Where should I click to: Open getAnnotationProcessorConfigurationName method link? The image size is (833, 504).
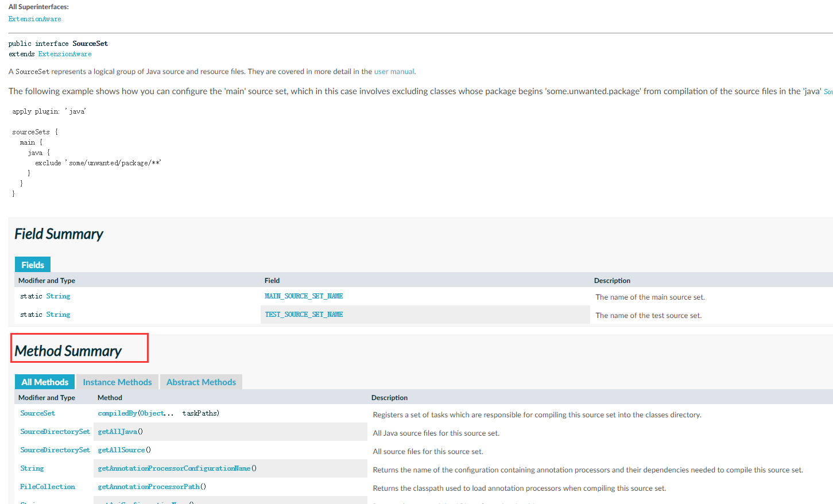(175, 468)
